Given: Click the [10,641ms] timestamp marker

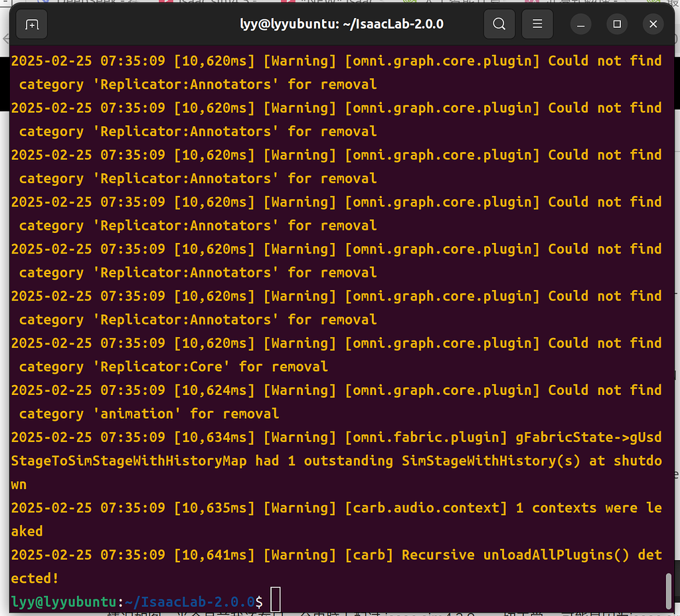Looking at the screenshot, I should [214, 555].
